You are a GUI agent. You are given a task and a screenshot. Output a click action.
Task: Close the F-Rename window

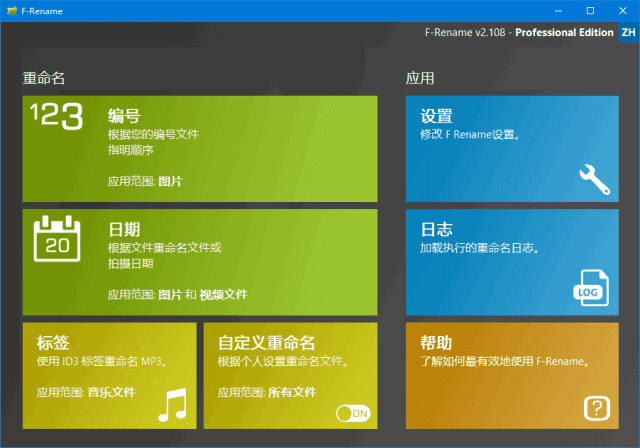[622, 11]
